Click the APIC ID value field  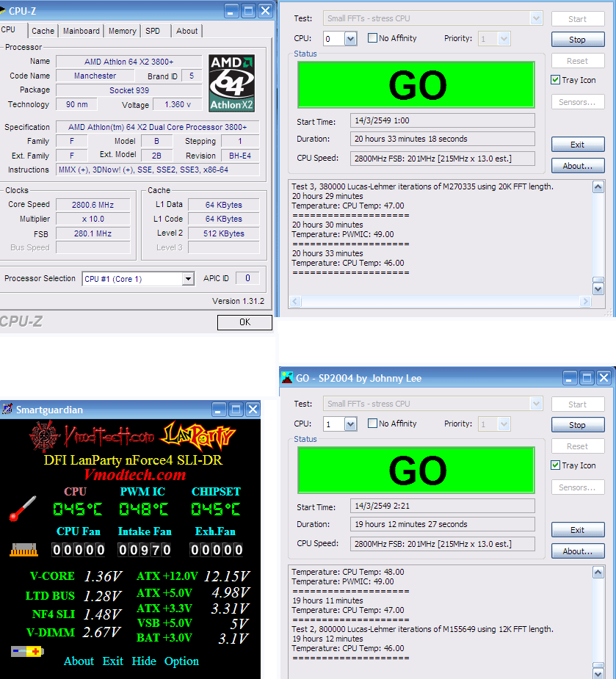247,278
